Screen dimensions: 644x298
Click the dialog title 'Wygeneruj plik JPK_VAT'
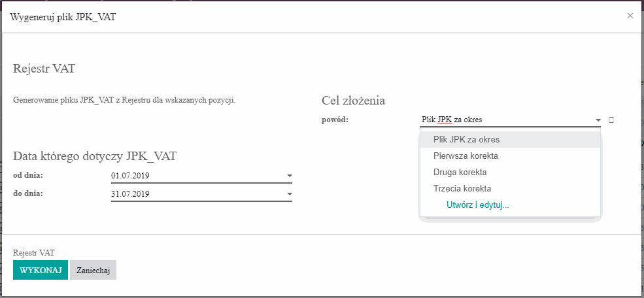pos(63,16)
